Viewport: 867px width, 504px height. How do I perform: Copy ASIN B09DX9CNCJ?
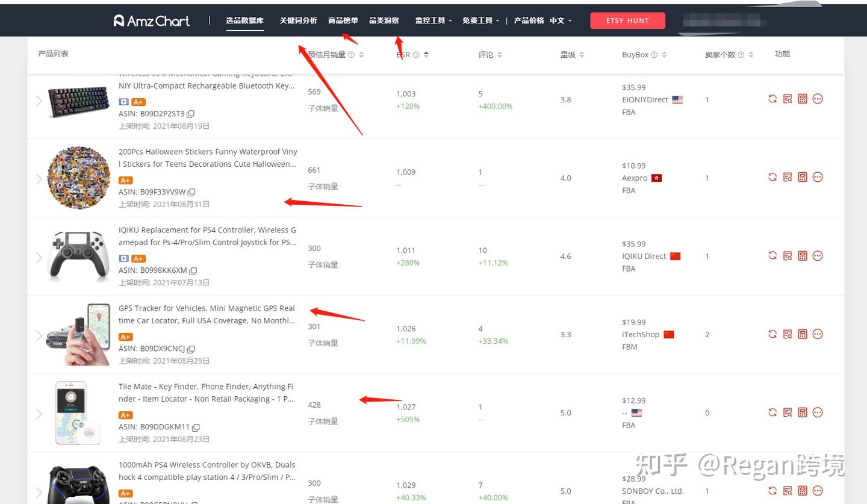point(191,349)
